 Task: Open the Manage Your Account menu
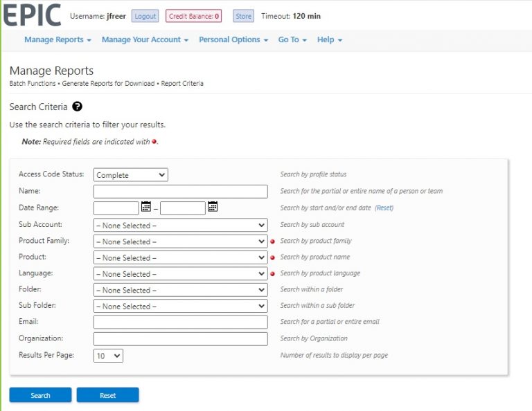coord(145,40)
